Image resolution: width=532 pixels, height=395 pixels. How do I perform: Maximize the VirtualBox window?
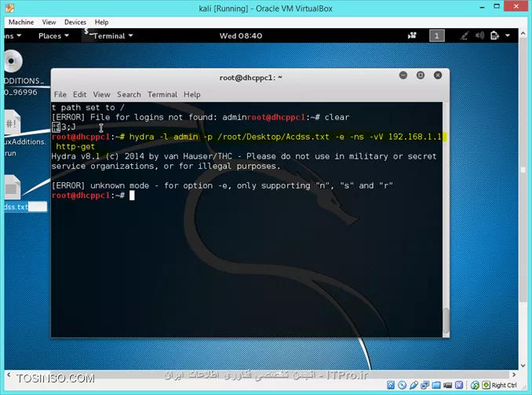(x=497, y=6)
